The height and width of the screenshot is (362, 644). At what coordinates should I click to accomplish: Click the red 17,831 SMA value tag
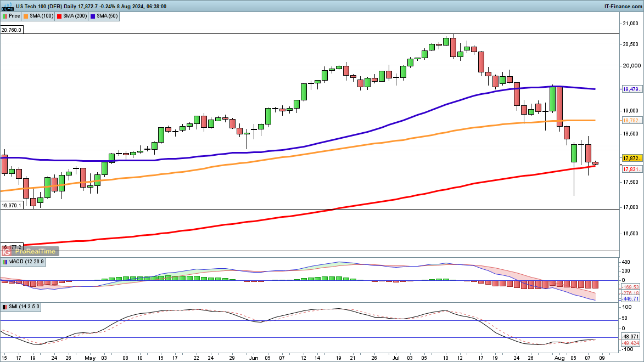point(632,169)
